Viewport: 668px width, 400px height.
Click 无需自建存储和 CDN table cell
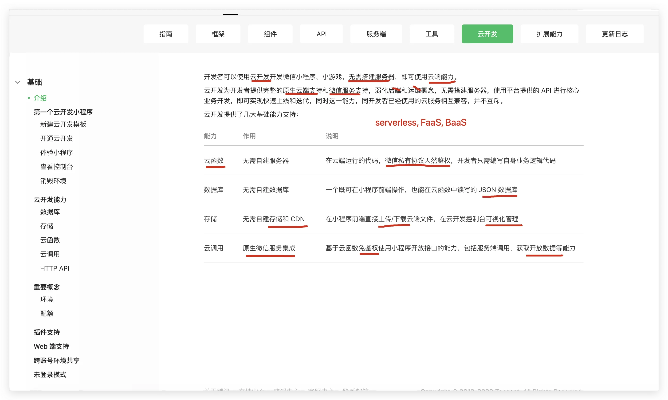pyautogui.click(x=274, y=219)
